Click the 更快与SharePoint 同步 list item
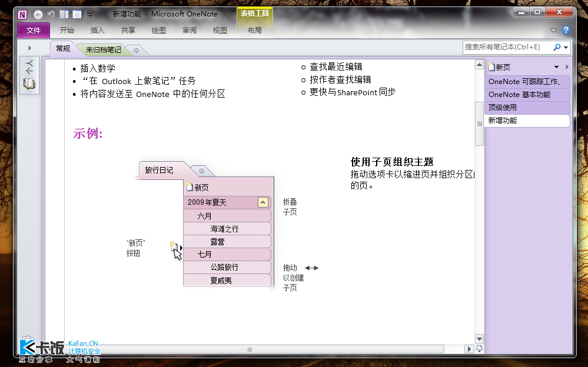 tap(353, 92)
